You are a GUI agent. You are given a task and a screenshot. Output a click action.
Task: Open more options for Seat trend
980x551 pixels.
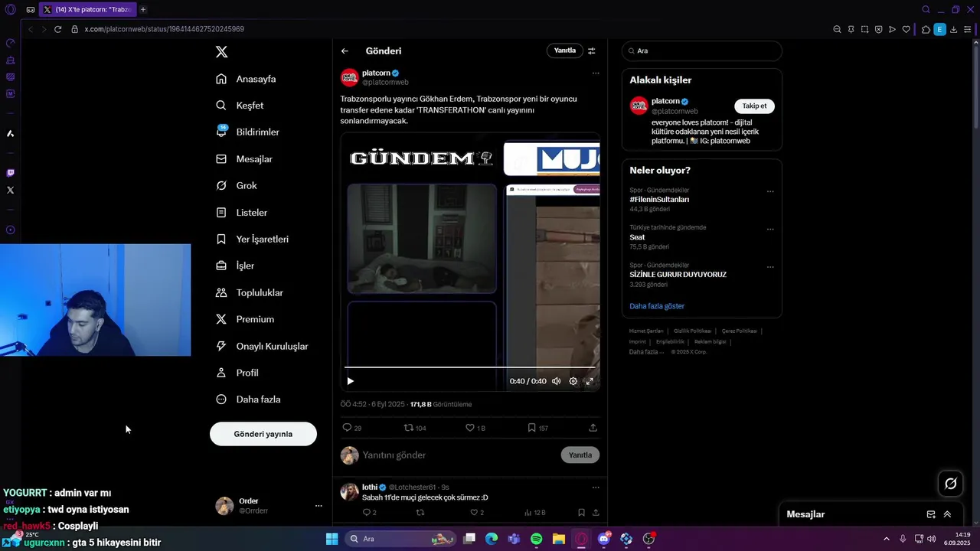coord(770,230)
